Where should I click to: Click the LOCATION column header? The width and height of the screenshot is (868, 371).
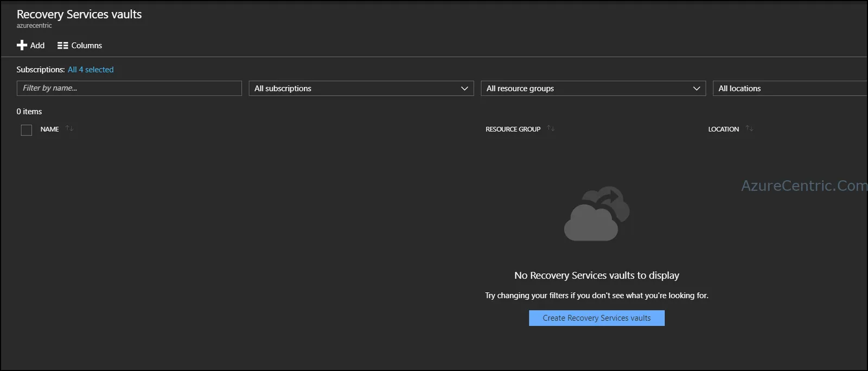click(x=723, y=129)
